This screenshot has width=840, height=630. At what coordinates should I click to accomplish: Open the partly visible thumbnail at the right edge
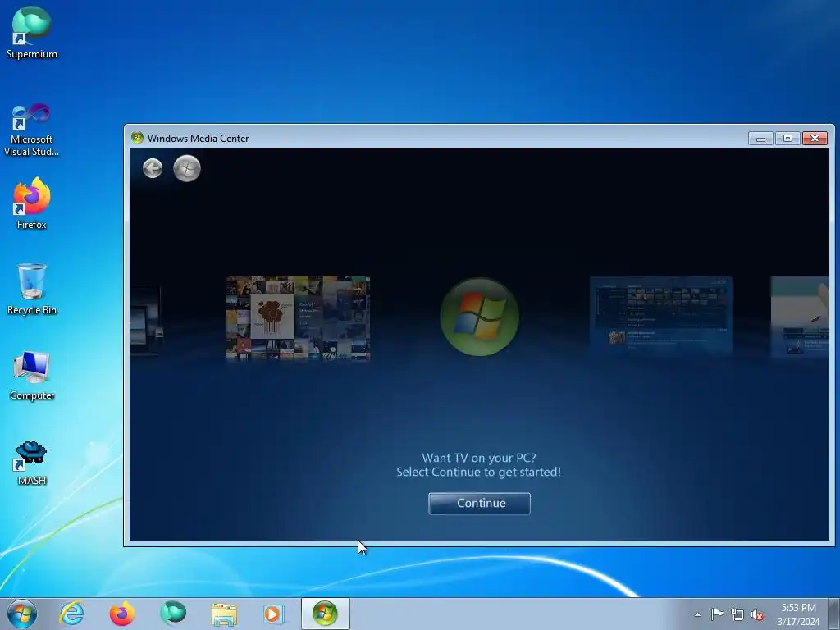800,316
